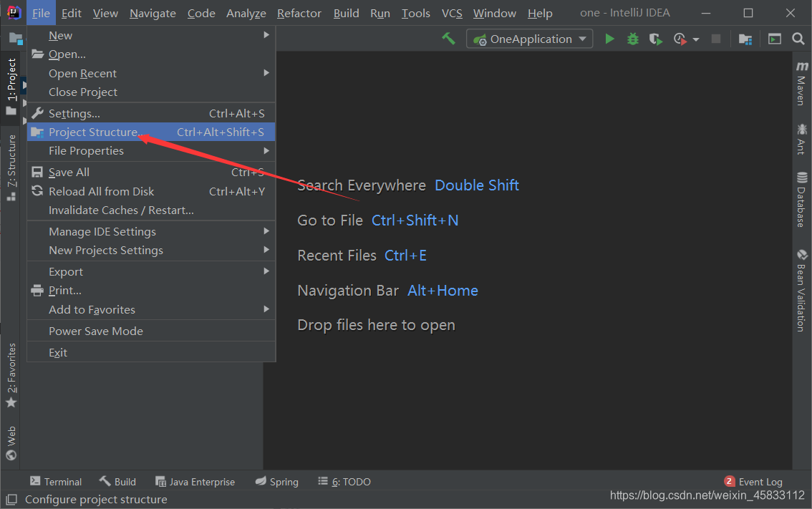
Task: Open the Code menu
Action: point(201,13)
